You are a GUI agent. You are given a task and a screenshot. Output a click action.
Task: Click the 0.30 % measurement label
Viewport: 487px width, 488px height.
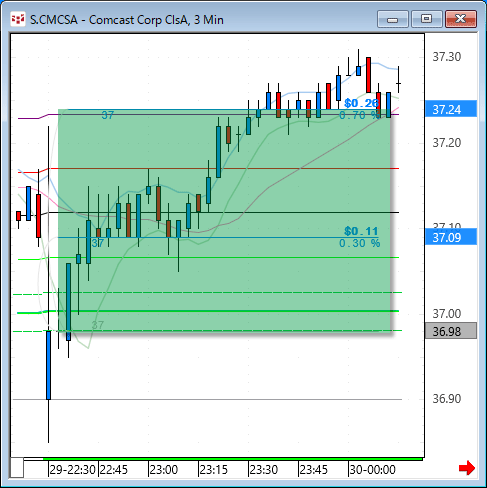[360, 243]
